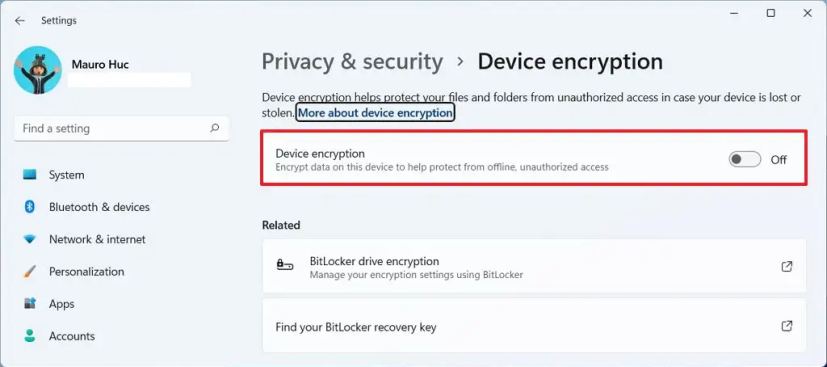Click the Apps icon in sidebar
Viewport: 827px width, 367px height.
tap(30, 304)
